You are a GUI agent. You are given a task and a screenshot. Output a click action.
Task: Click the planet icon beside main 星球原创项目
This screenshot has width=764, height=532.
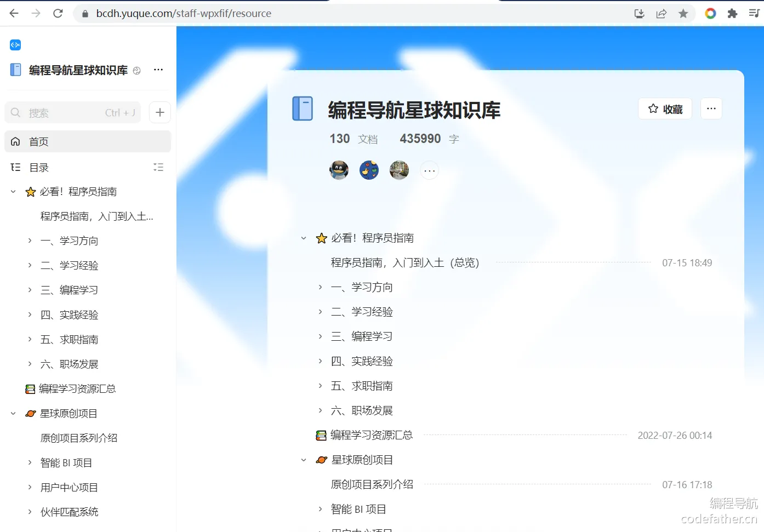[x=322, y=460]
